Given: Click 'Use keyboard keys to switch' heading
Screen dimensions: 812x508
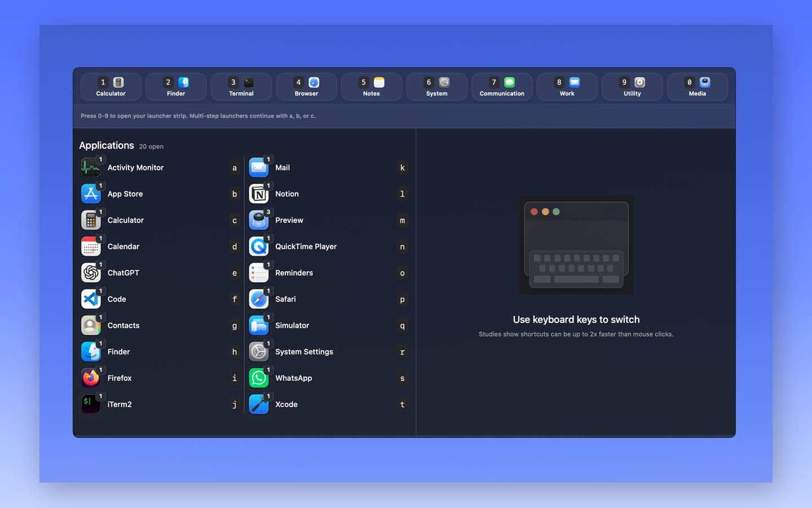Looking at the screenshot, I should [576, 319].
